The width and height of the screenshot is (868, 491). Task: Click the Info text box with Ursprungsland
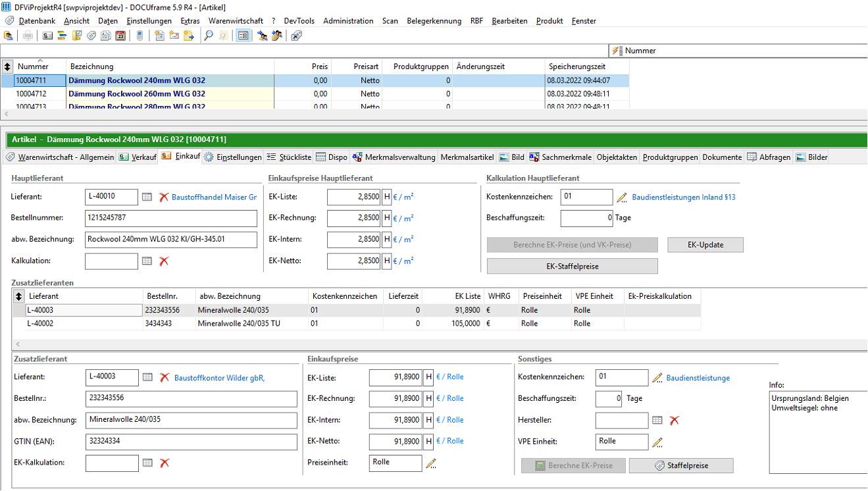tap(818, 432)
